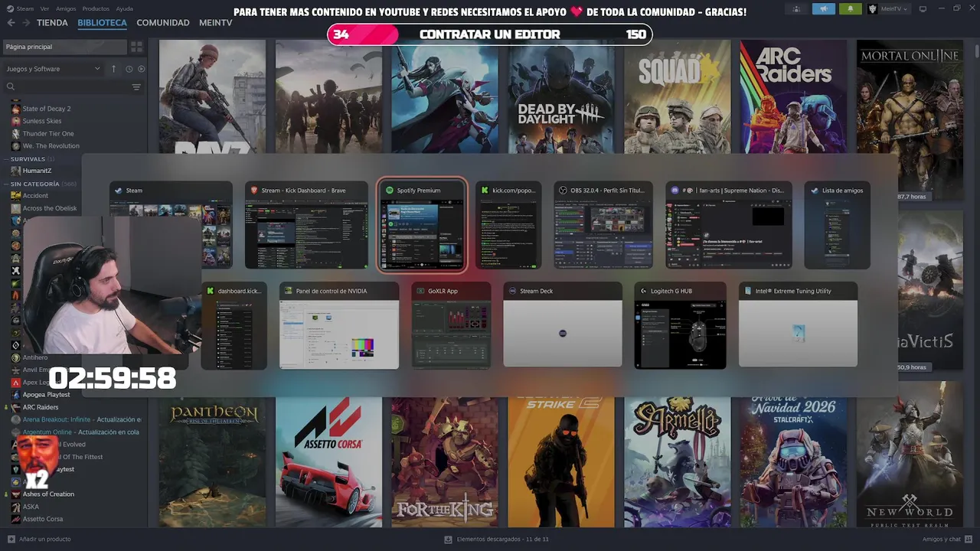Switch to Logitech G HUB window
This screenshot has width=980, height=551.
(x=680, y=326)
